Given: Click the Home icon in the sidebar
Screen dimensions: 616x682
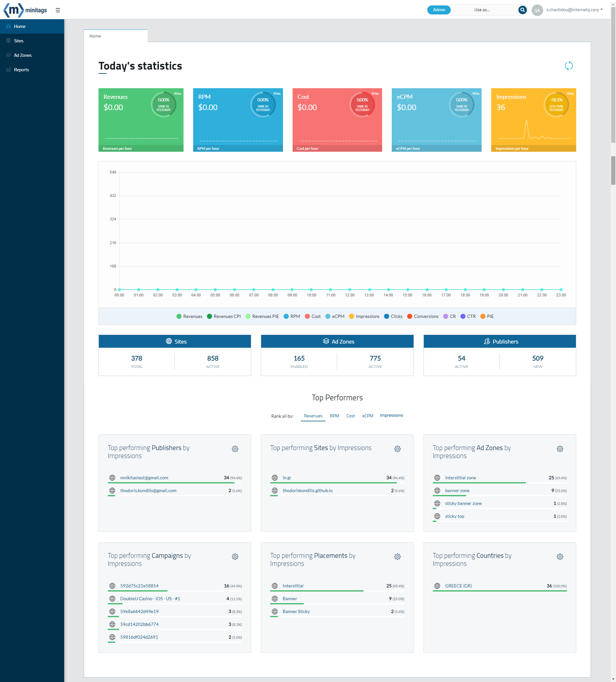Looking at the screenshot, I should 8,26.
